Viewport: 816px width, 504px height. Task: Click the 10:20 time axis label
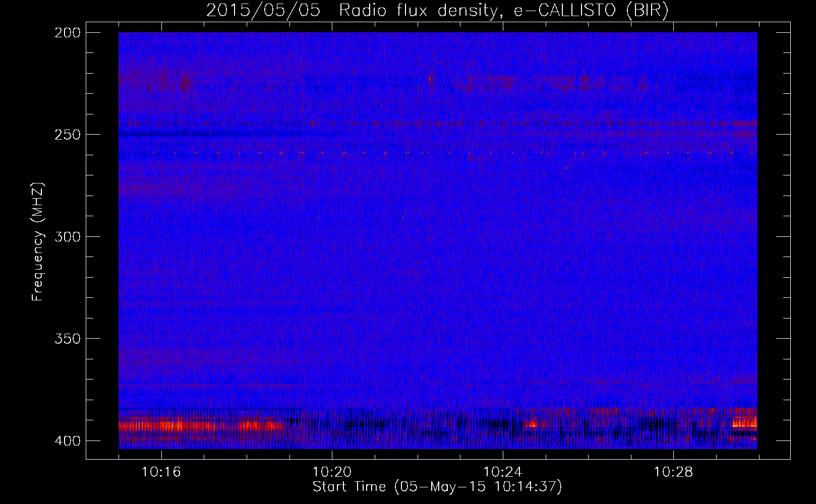[332, 472]
